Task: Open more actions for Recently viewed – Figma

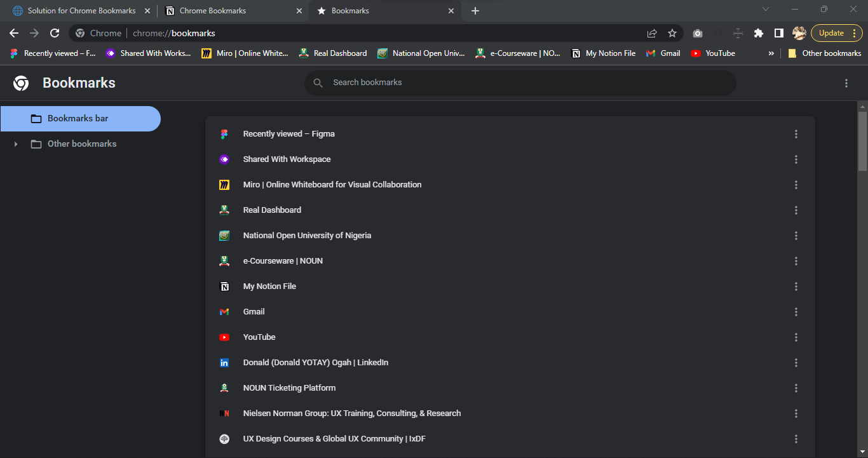Action: click(796, 134)
